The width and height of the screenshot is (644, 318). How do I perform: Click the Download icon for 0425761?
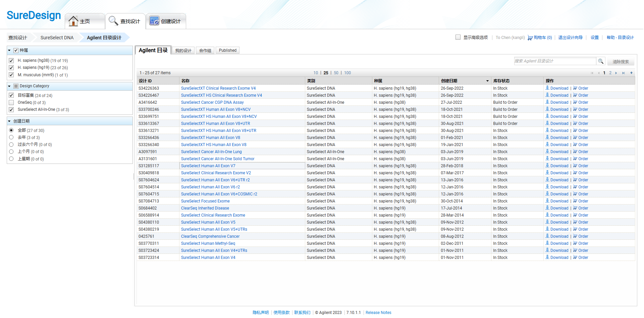coord(547,236)
